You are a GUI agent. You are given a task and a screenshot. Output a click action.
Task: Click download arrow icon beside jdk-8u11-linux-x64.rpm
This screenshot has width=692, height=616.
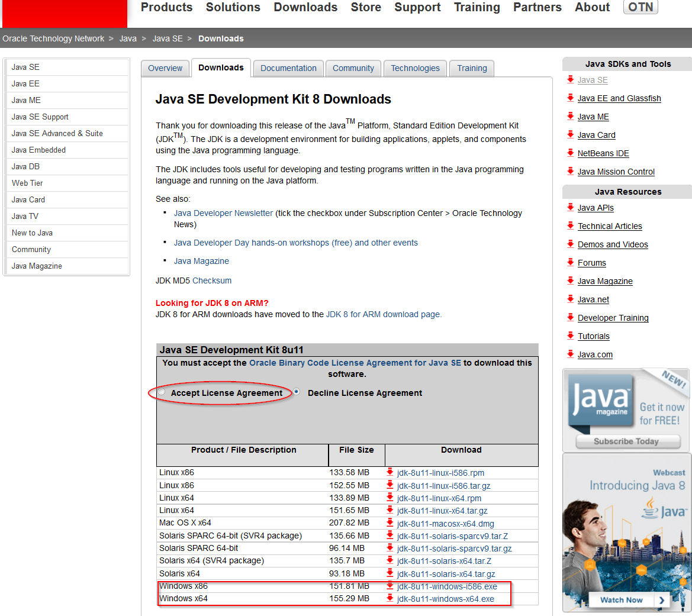(390, 498)
